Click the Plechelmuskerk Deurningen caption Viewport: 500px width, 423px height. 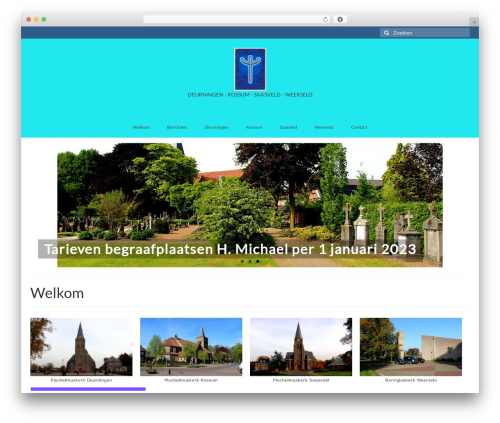[x=81, y=380]
